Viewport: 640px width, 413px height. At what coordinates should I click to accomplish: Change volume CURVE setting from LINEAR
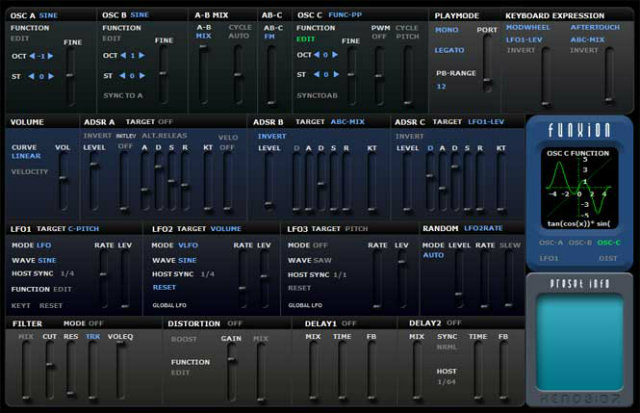[x=26, y=156]
